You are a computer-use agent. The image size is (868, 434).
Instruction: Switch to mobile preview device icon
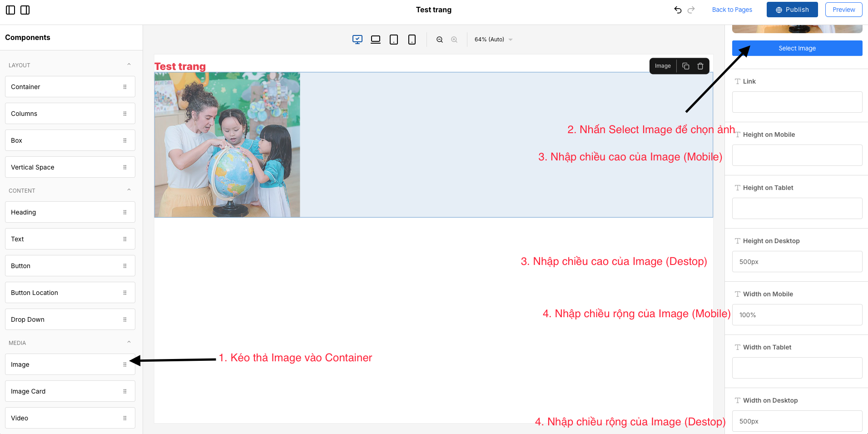[x=412, y=40]
